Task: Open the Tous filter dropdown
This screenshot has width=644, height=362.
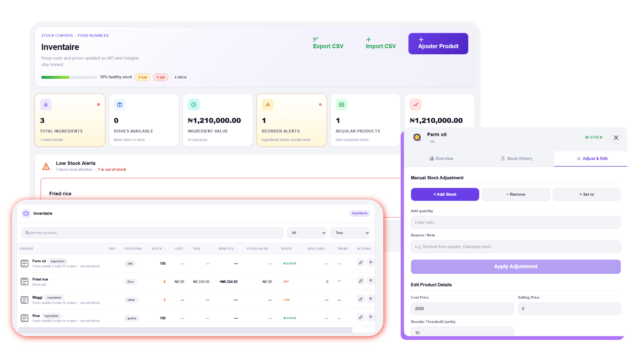Action: click(x=350, y=233)
